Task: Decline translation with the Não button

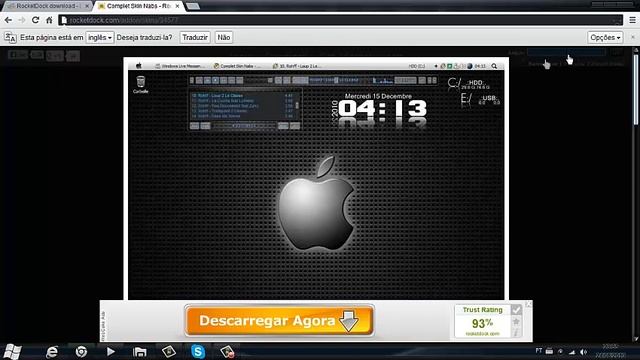Action: pyautogui.click(x=224, y=38)
